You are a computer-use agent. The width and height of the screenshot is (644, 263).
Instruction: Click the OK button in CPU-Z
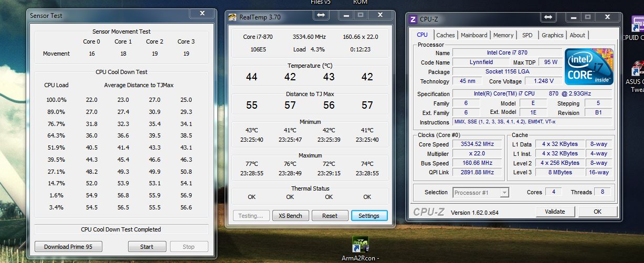point(597,212)
